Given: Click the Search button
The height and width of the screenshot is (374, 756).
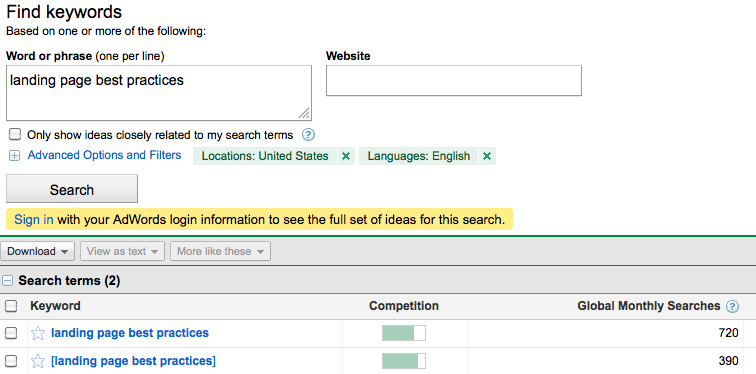Looking at the screenshot, I should (x=72, y=189).
